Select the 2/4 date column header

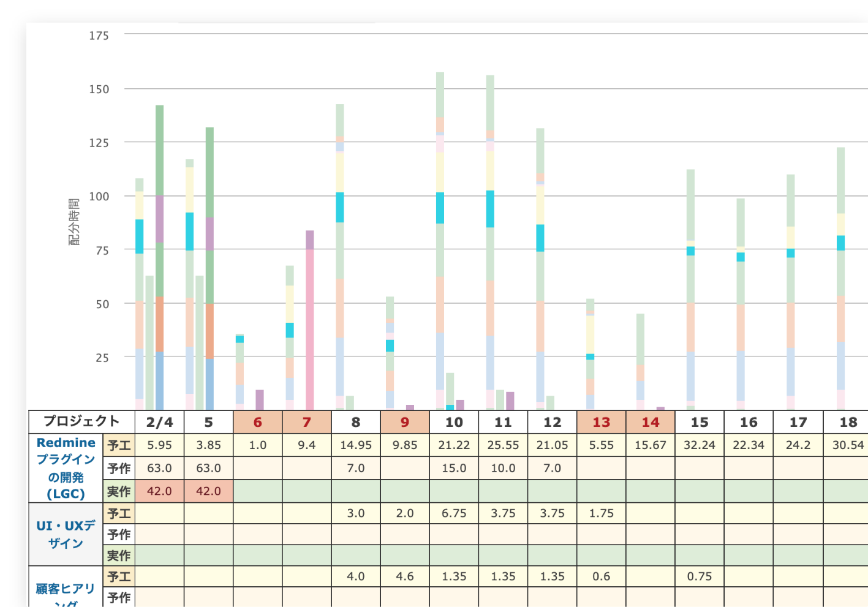coord(159,422)
